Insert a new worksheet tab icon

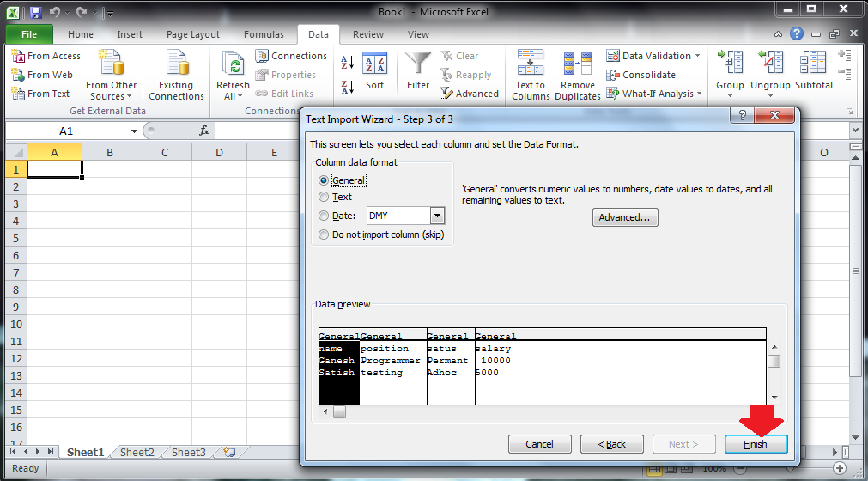coord(229,452)
